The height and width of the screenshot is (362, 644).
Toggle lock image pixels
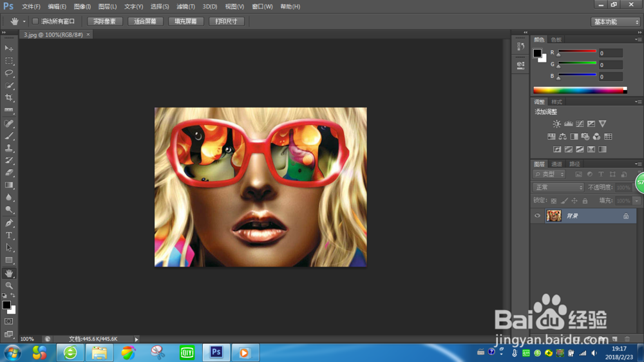(564, 201)
